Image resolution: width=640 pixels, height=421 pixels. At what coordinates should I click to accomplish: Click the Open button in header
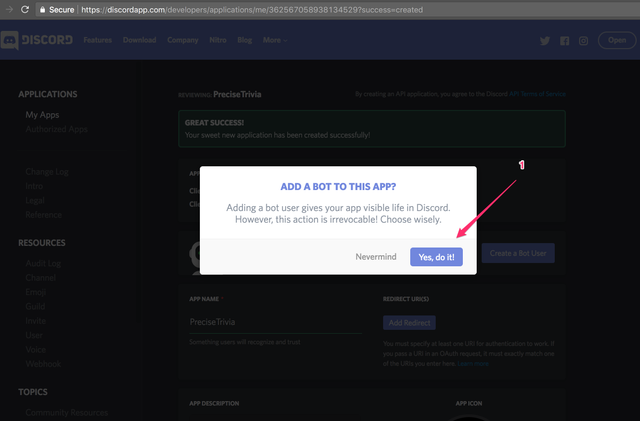coord(617,40)
